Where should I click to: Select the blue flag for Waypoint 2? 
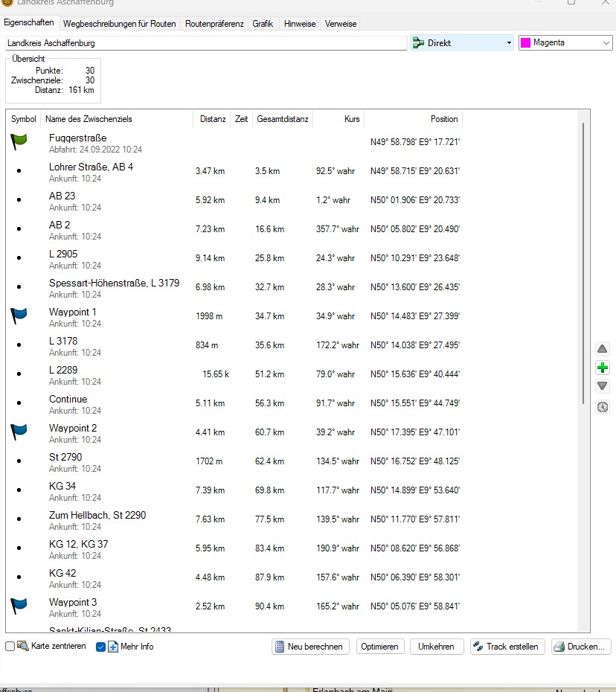pyautogui.click(x=19, y=432)
